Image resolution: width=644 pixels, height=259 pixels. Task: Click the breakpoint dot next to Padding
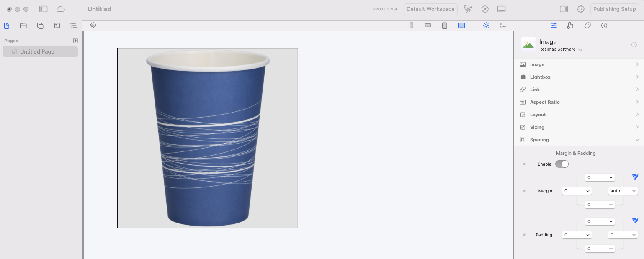tap(524, 235)
